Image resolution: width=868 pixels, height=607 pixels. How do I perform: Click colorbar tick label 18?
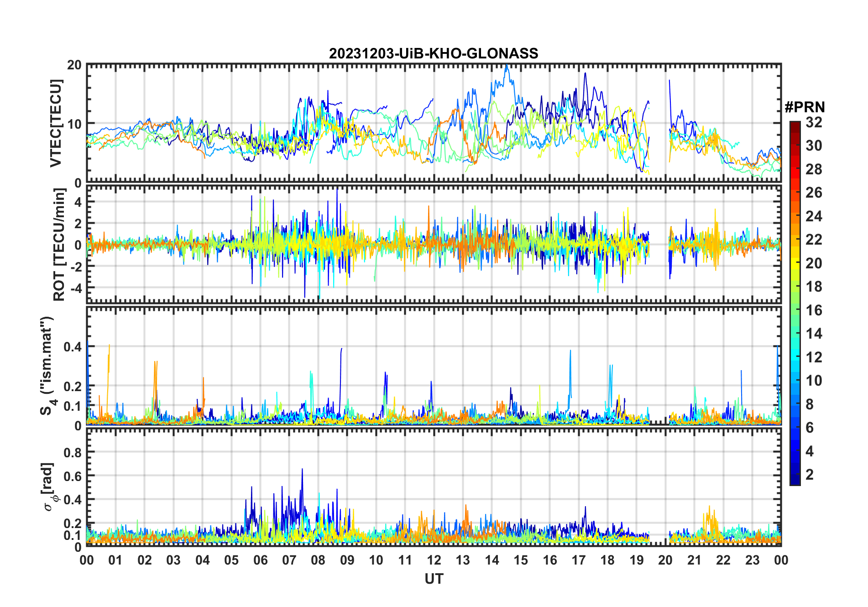pos(814,286)
